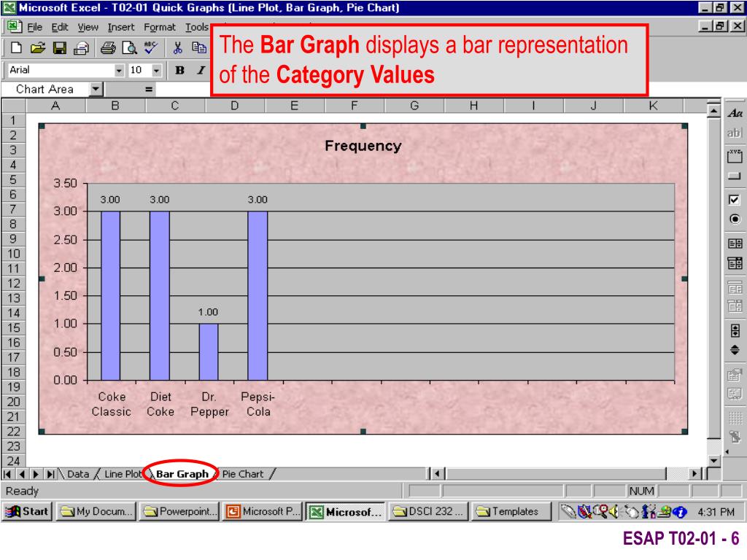
Task: Click the Run Dialog forms icon
Action: click(735, 436)
